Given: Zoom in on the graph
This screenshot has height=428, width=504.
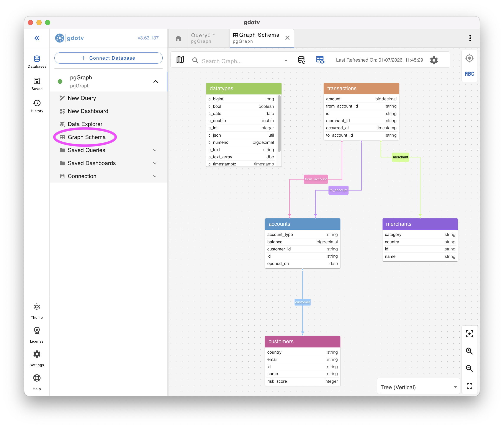Looking at the screenshot, I should coord(469,351).
